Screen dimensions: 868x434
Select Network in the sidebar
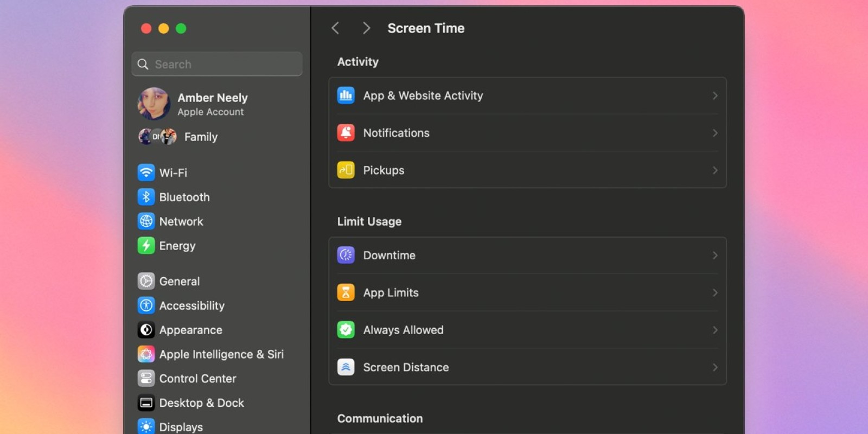point(217,221)
